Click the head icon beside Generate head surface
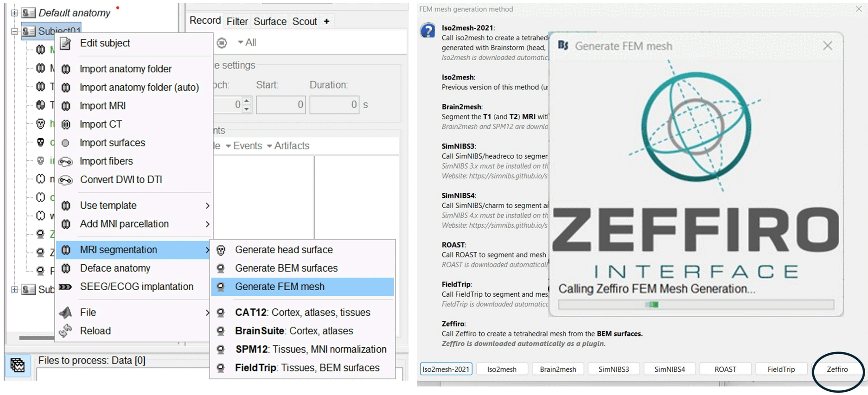The image size is (868, 395). (x=221, y=250)
